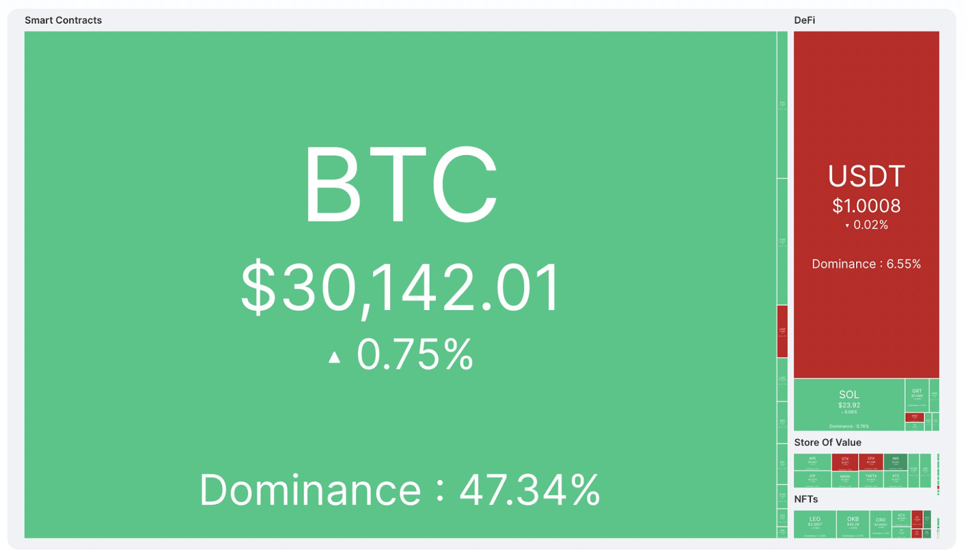Select the MANA tile

click(x=845, y=480)
